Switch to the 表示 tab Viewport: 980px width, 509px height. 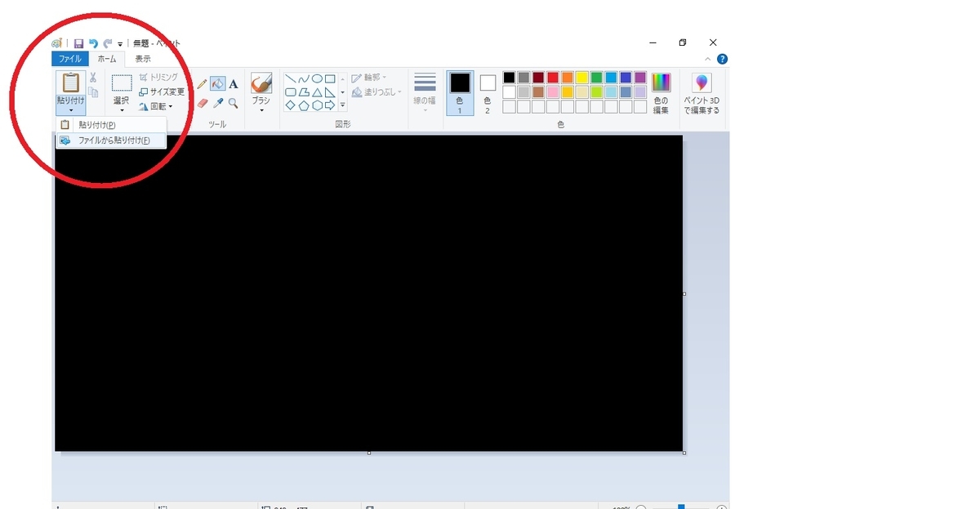[x=143, y=59]
